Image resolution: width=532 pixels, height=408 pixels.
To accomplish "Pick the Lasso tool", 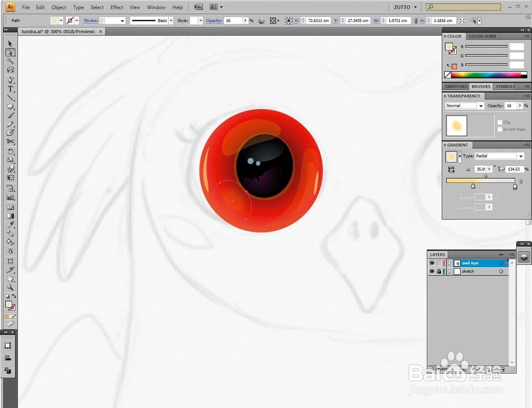I will 10,70.
